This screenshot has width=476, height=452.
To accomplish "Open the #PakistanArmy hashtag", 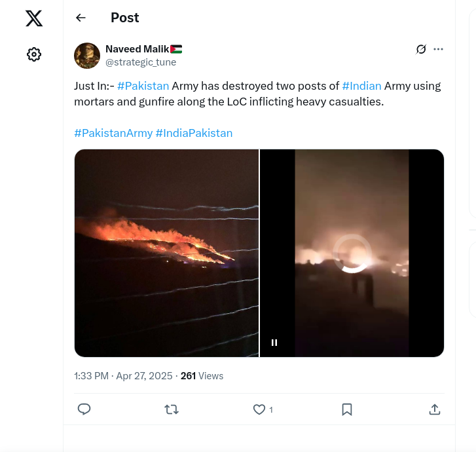I will [113, 133].
